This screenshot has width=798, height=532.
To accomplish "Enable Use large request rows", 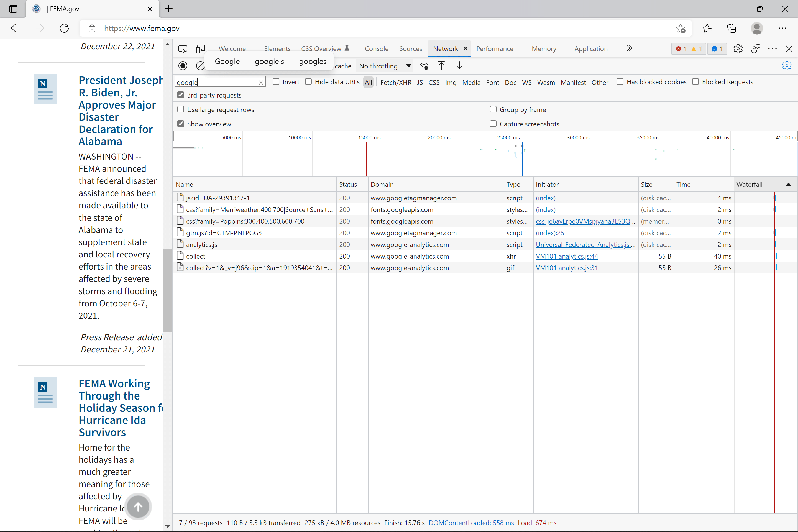I will (181, 109).
